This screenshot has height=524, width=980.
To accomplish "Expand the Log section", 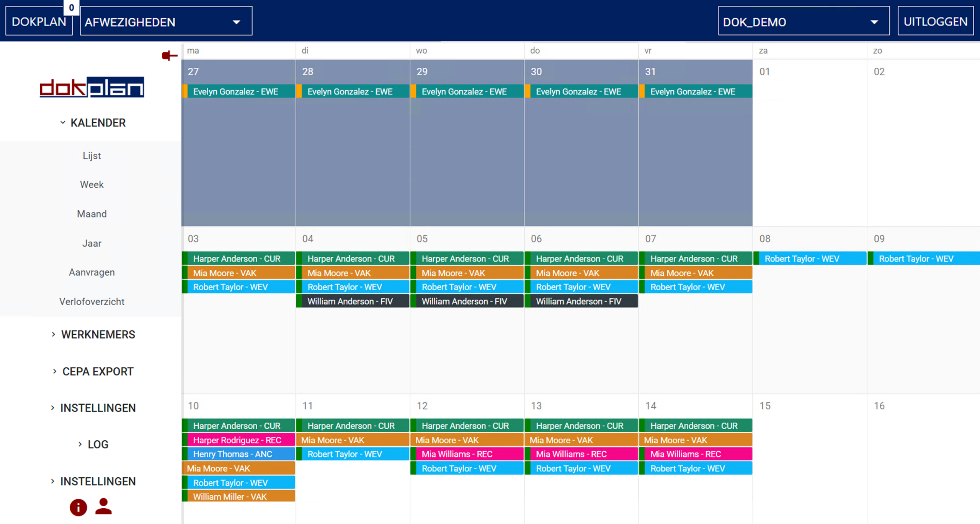I will 93,444.
